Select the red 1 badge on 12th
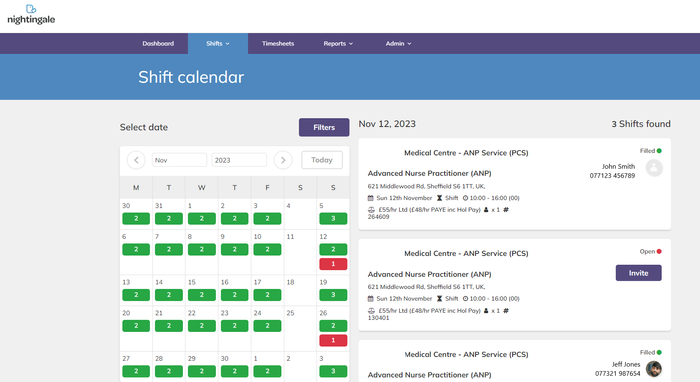Screen dimensions: 700x382 click(333, 264)
